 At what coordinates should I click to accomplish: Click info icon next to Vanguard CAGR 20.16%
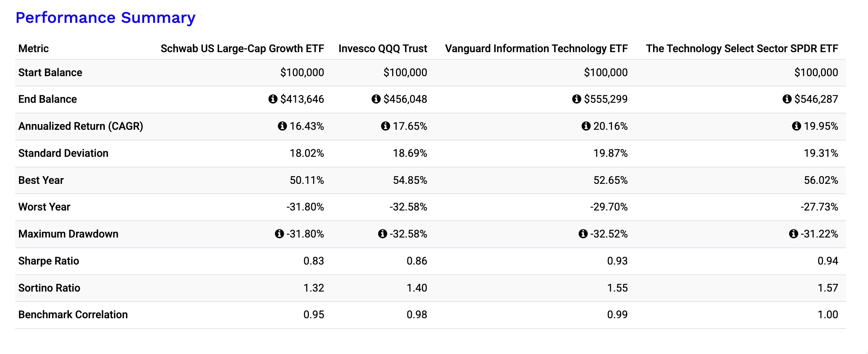coord(586,126)
